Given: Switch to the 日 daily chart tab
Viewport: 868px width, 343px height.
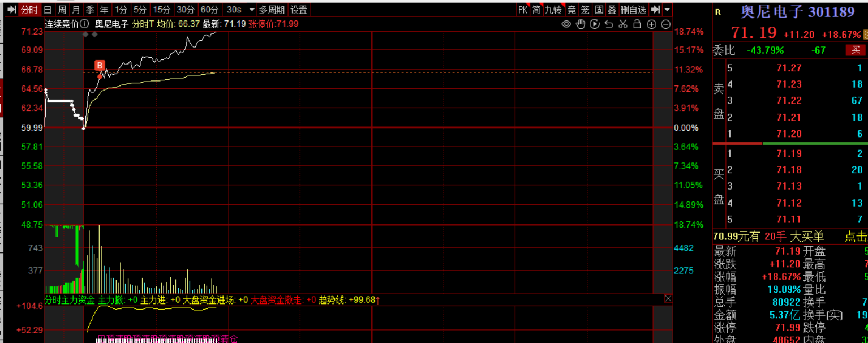Looking at the screenshot, I should (x=48, y=10).
